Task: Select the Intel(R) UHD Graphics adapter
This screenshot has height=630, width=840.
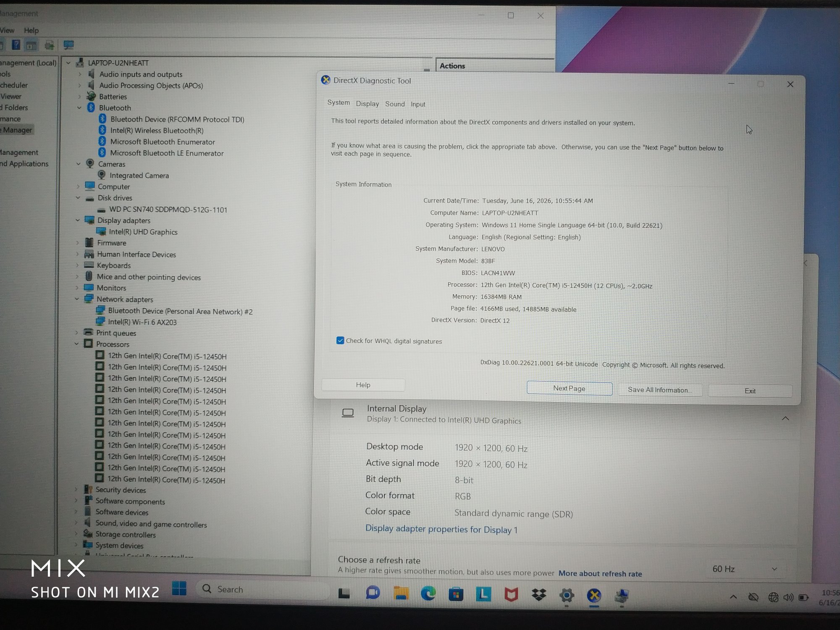Action: [143, 232]
